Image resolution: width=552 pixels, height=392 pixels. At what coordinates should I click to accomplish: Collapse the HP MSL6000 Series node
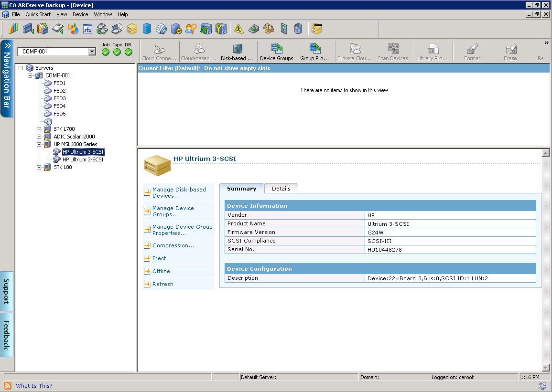[39, 144]
